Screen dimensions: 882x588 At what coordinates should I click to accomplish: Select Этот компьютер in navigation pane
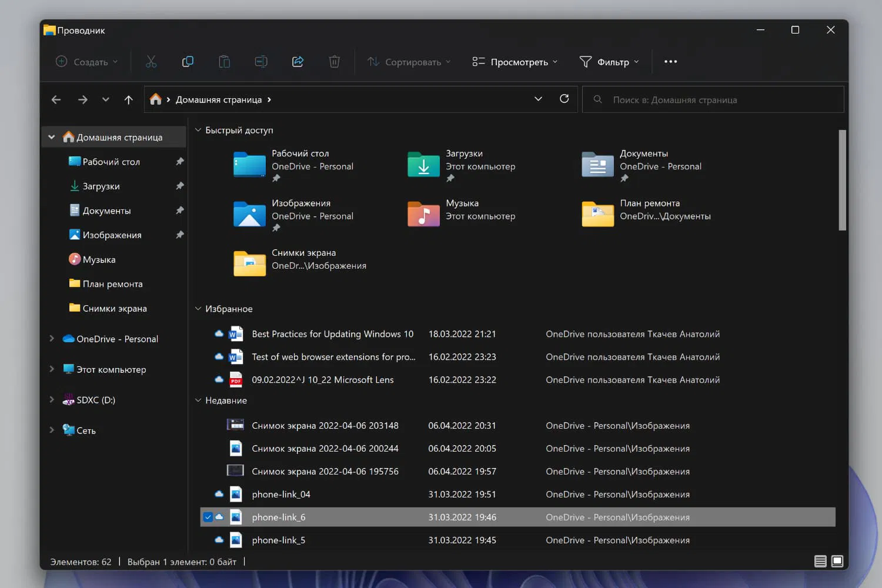click(111, 369)
